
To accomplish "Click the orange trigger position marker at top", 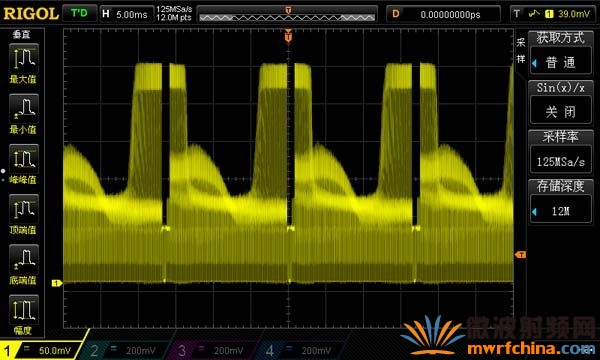I will click(x=288, y=36).
